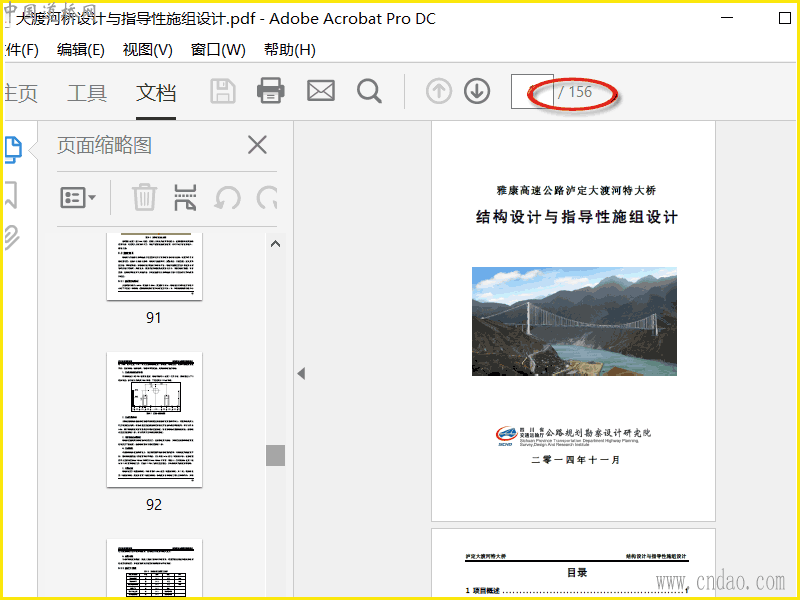Select page 92 thumbnail
Screen dimensions: 800x600
click(x=155, y=419)
